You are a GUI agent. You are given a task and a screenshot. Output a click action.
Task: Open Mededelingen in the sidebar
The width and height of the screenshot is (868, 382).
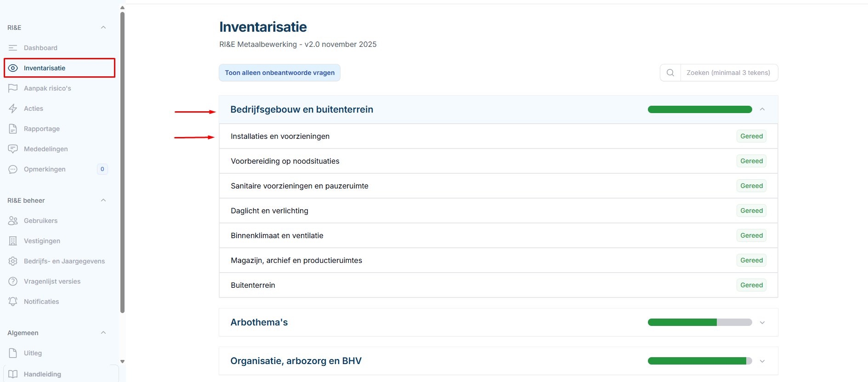click(59, 149)
